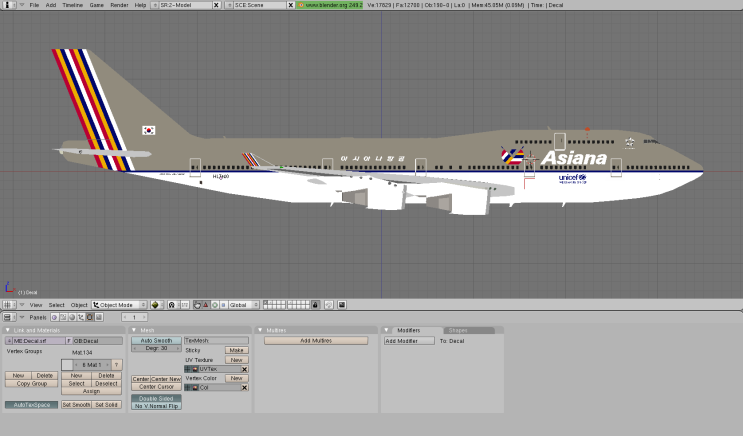Open the info window type selector icon

click(x=9, y=5)
